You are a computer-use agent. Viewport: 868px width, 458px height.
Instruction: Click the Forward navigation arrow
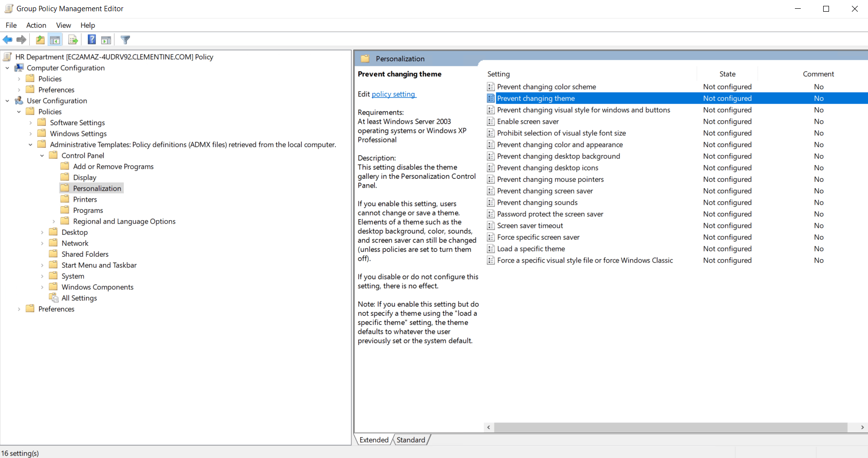tap(21, 39)
